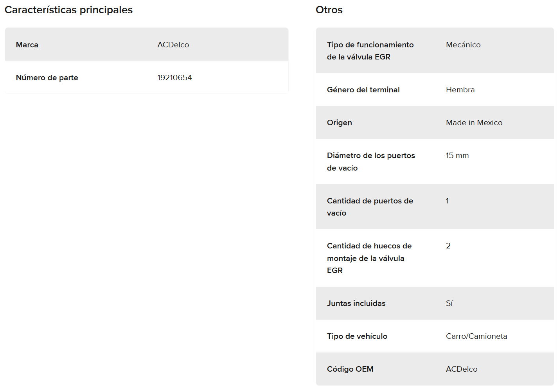
Task: Click "Diámetro de los puertos de vacío" label
Action: coord(371,162)
